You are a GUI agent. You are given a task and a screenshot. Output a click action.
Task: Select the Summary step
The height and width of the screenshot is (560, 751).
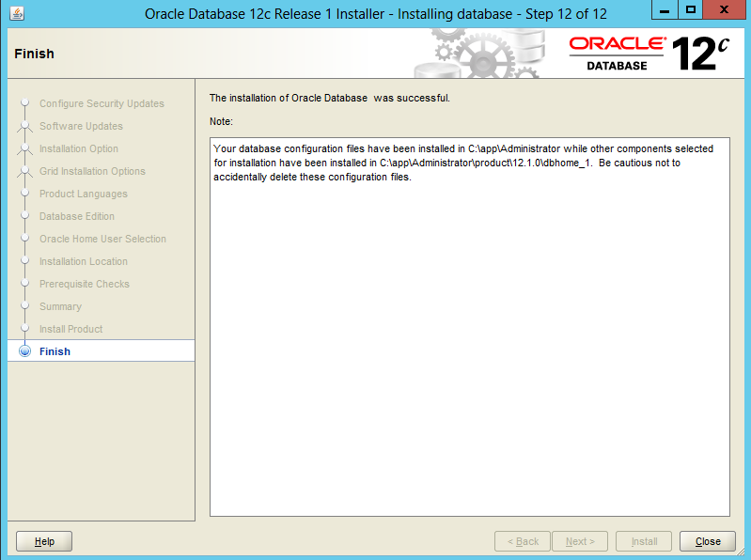click(60, 306)
